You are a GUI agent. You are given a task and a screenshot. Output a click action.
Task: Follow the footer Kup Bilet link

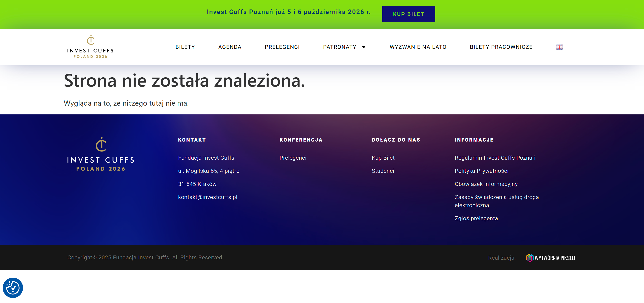pos(383,158)
